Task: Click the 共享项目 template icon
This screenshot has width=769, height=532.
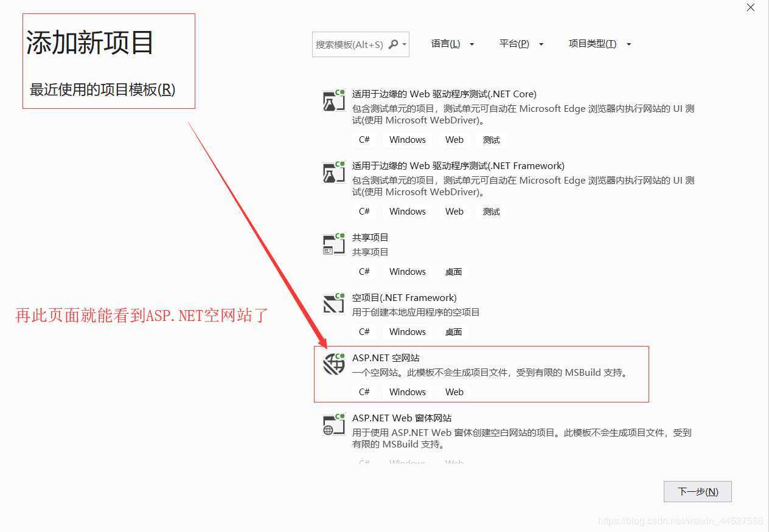Action: [x=334, y=244]
